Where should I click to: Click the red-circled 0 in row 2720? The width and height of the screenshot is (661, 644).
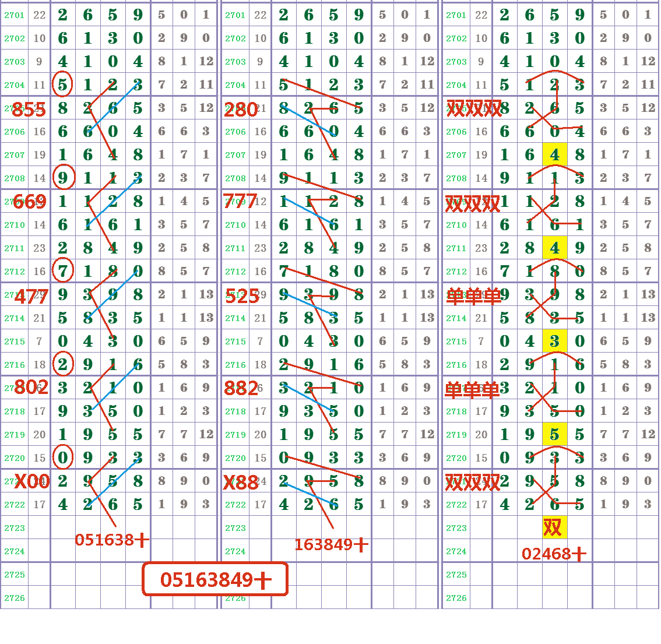point(63,458)
